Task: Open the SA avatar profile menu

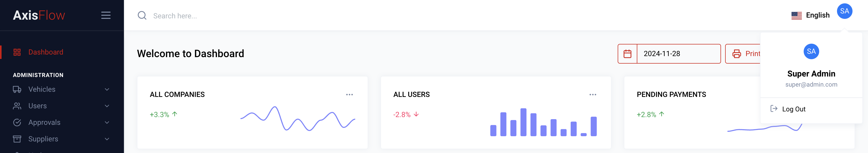Action: click(844, 11)
